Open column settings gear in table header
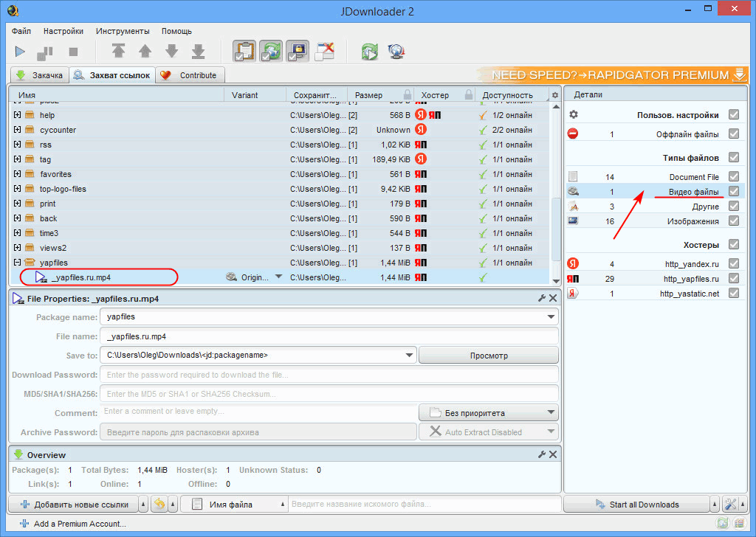This screenshot has height=537, width=756. coord(555,95)
